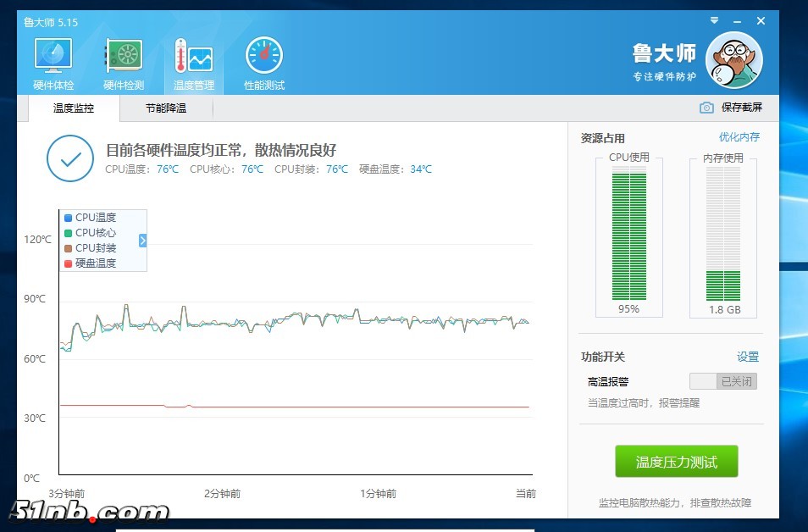
Task: Start the 温度压力测试 stress test
Action: (x=676, y=462)
